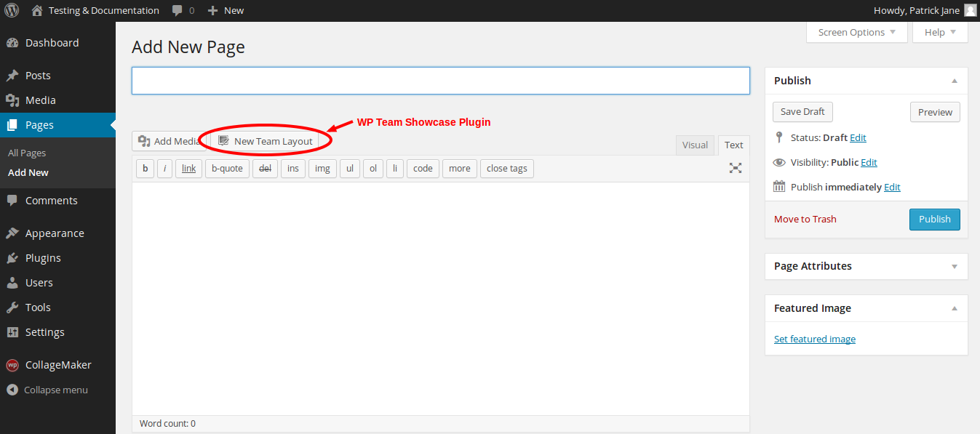Click the CollageMaker red icon
This screenshot has height=434, width=980.
(12, 365)
